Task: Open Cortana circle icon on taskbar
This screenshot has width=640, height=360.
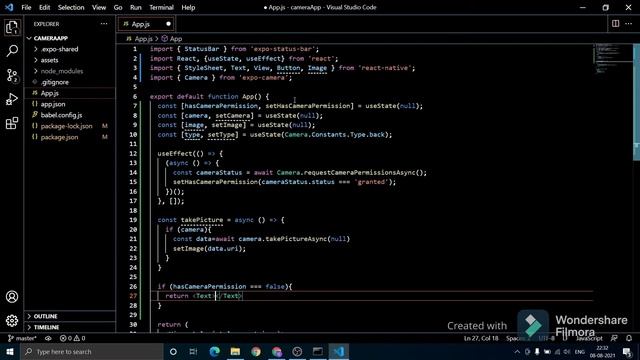Action: click(173, 351)
